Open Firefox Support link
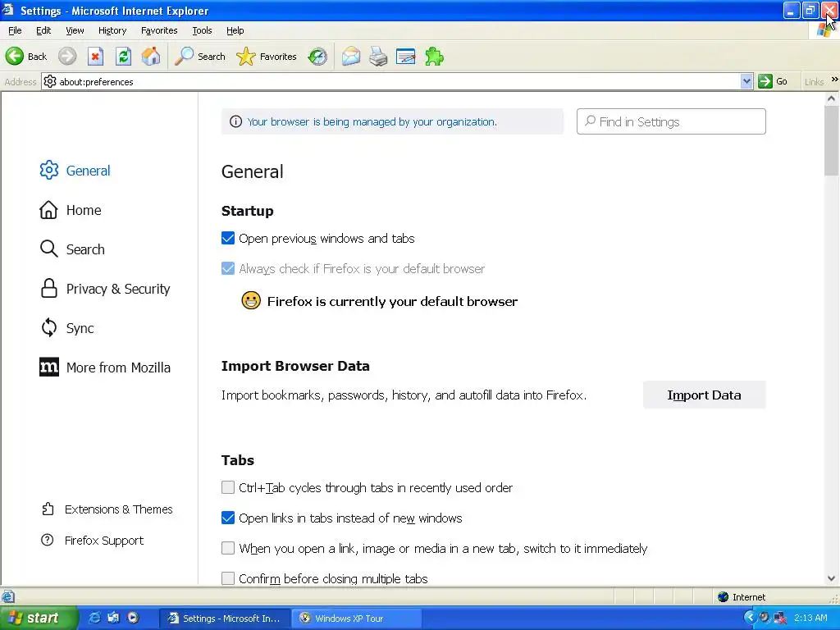840x630 pixels. (x=92, y=540)
